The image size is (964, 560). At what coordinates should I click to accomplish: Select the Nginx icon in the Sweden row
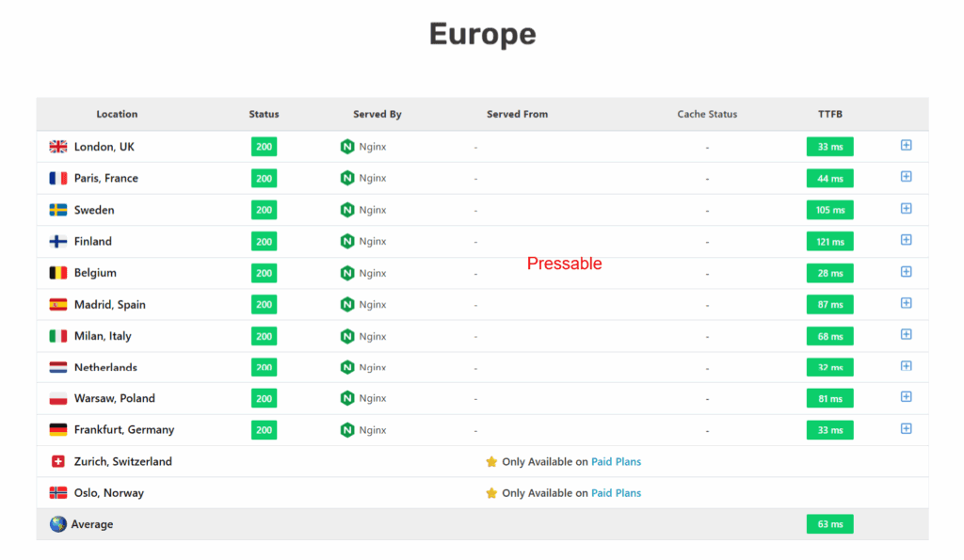346,210
